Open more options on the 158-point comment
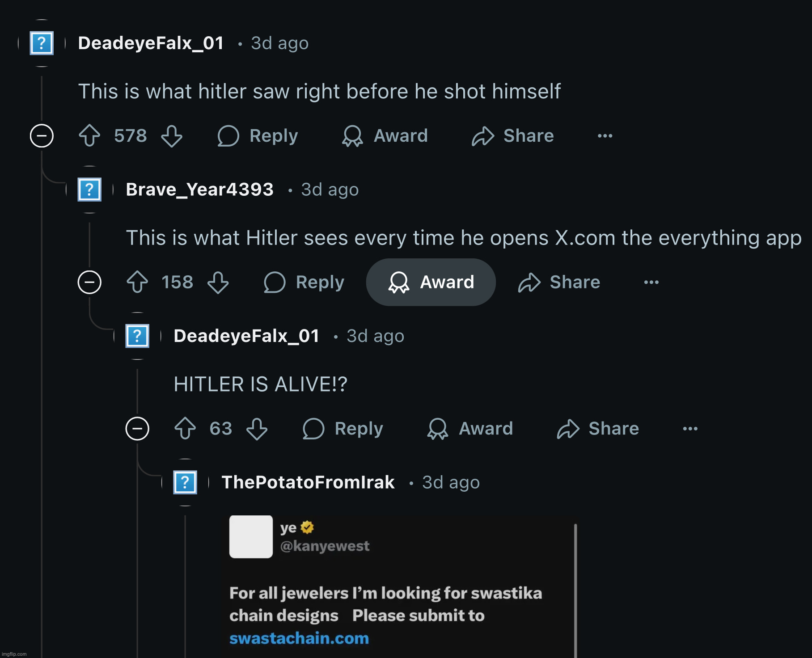This screenshot has width=812, height=658. (651, 282)
